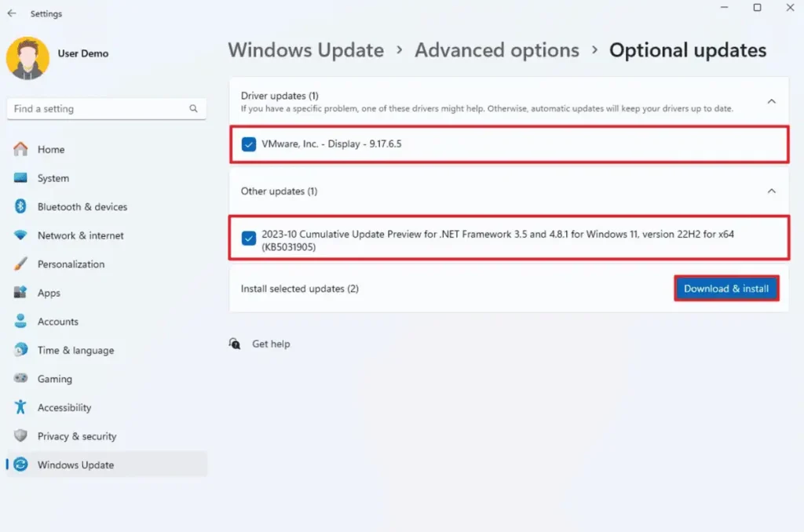The width and height of the screenshot is (804, 532).
Task: Select the Network & internet wifi icon
Action: pyautogui.click(x=21, y=235)
